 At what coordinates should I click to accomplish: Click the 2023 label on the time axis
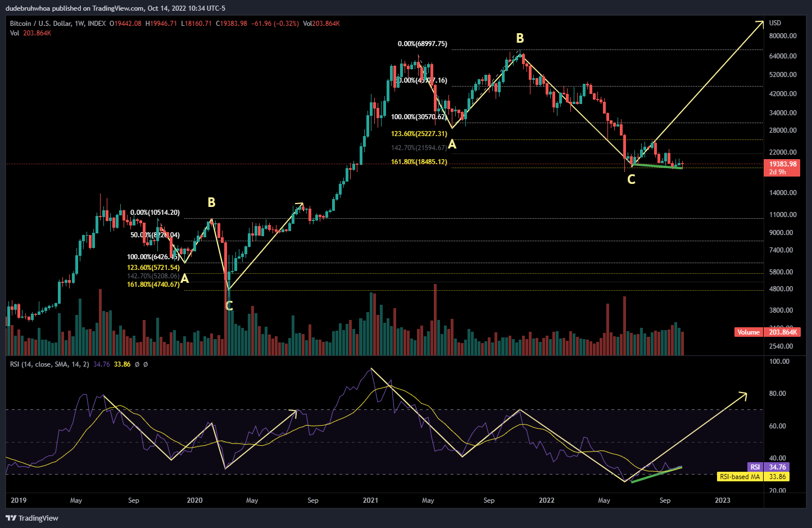722,500
